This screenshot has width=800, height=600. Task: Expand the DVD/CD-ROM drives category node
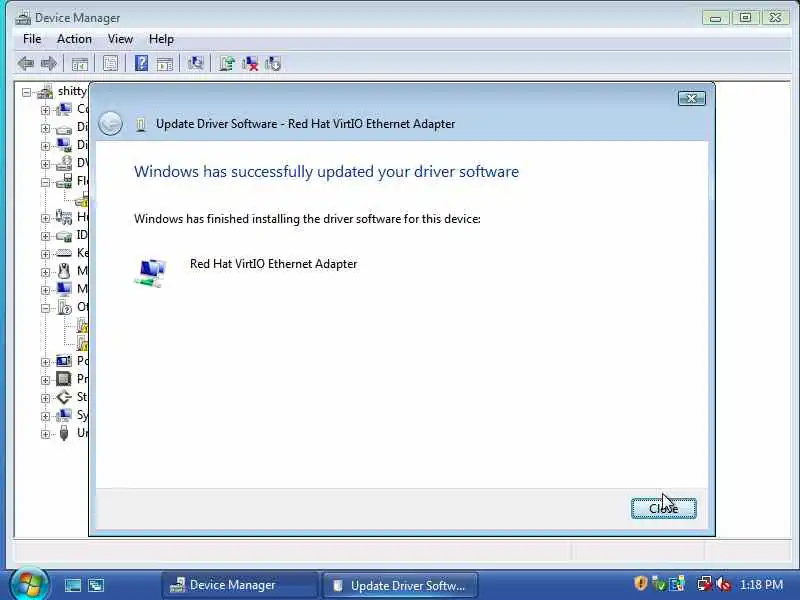tap(45, 164)
